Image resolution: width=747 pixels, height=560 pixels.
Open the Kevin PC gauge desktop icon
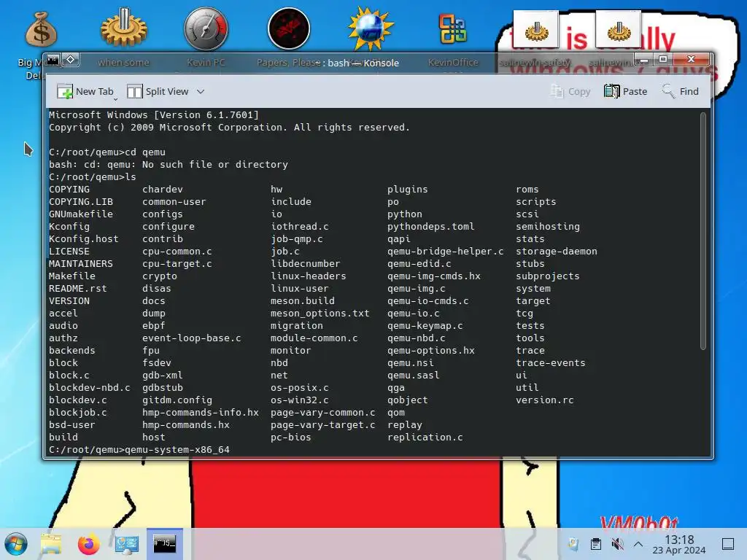(x=206, y=28)
